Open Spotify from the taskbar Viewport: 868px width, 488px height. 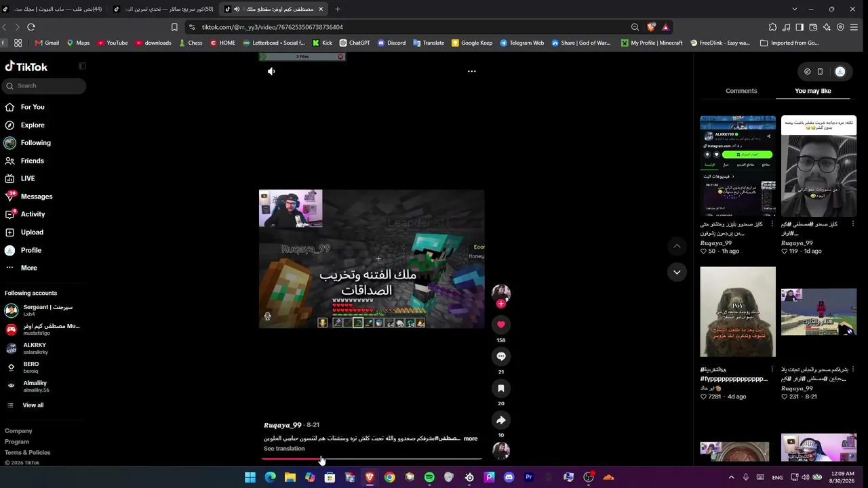pyautogui.click(x=429, y=477)
